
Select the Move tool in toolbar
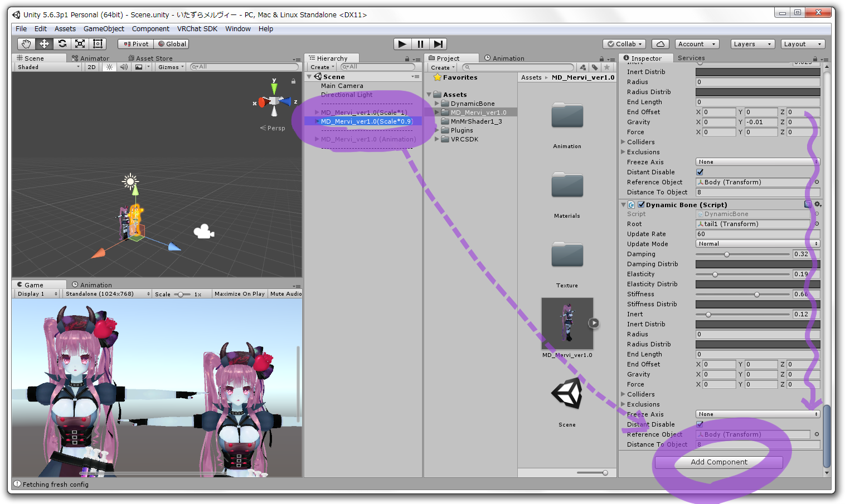44,44
